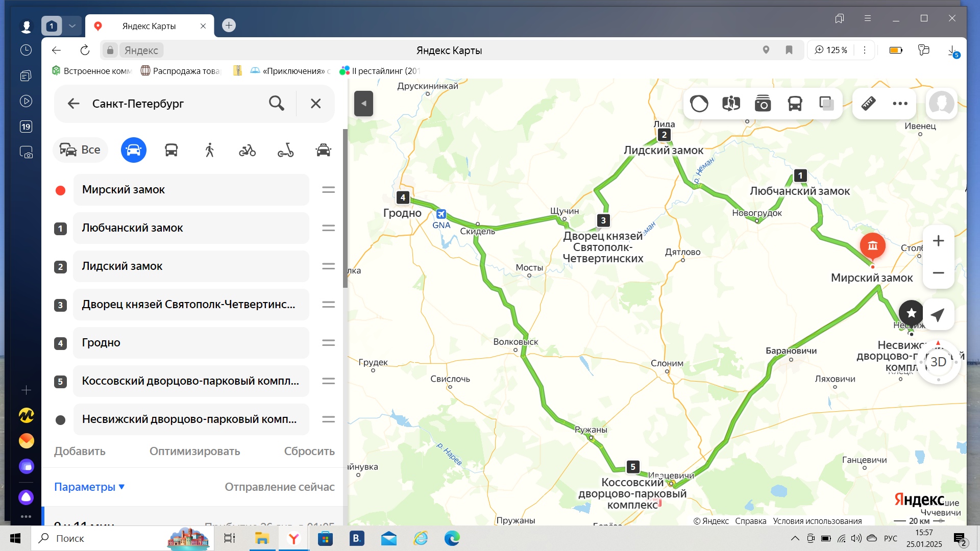Grab reorder handle for Лидский замок

pos(328,266)
